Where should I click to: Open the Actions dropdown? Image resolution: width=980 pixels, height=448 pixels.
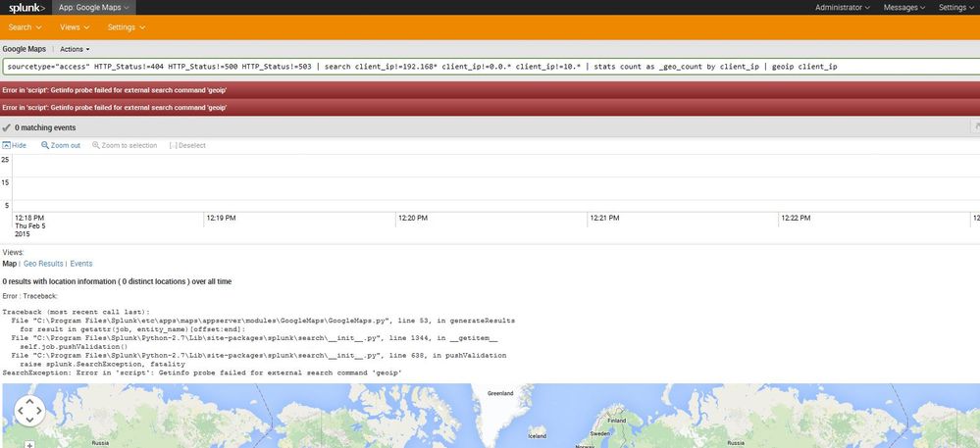click(75, 48)
